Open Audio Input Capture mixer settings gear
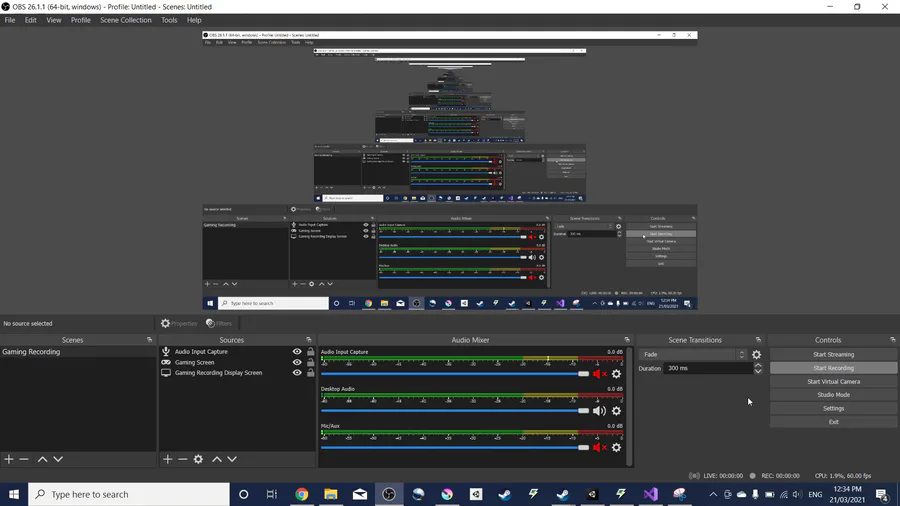This screenshot has height=506, width=900. click(x=616, y=374)
